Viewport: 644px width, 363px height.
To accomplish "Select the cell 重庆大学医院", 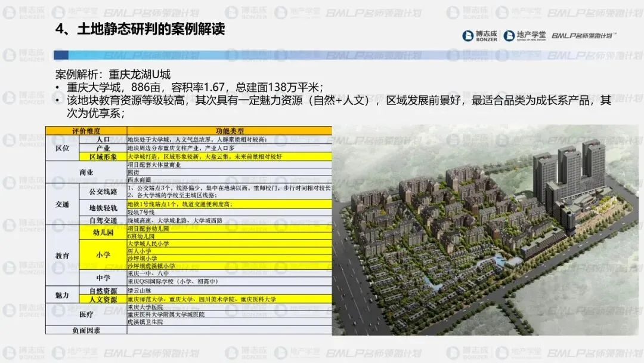I will (x=230, y=307).
